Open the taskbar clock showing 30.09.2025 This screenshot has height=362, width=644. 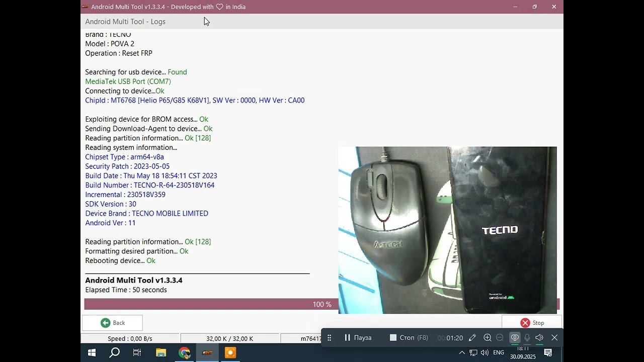[x=523, y=353]
